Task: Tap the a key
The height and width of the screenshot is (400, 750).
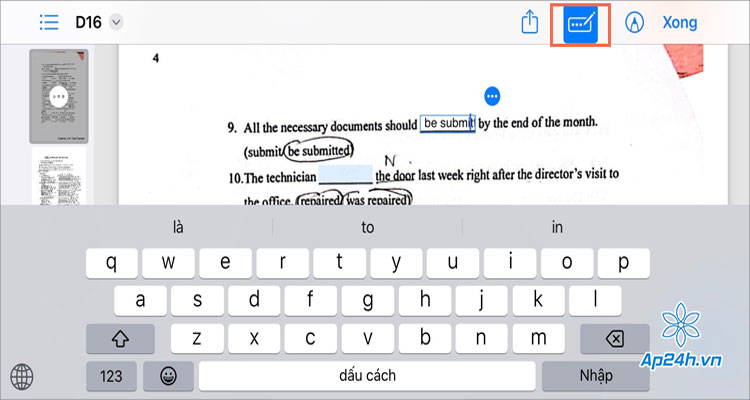Action: click(140, 301)
